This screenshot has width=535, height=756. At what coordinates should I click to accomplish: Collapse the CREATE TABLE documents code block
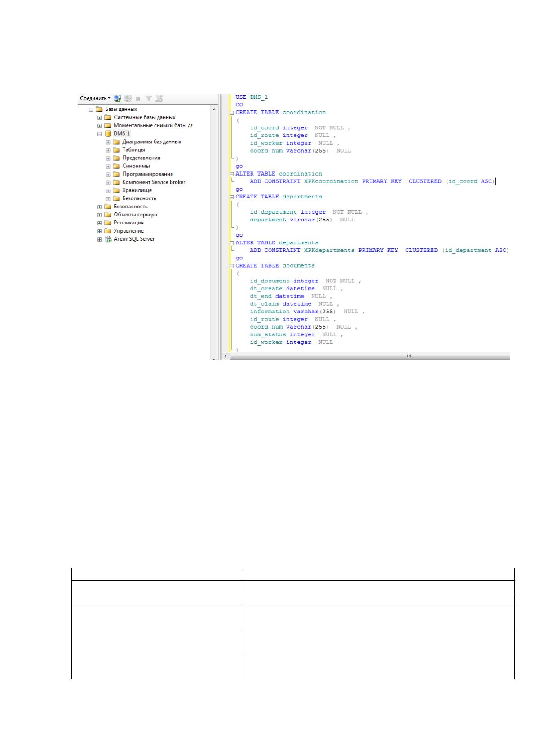pyautogui.click(x=232, y=266)
